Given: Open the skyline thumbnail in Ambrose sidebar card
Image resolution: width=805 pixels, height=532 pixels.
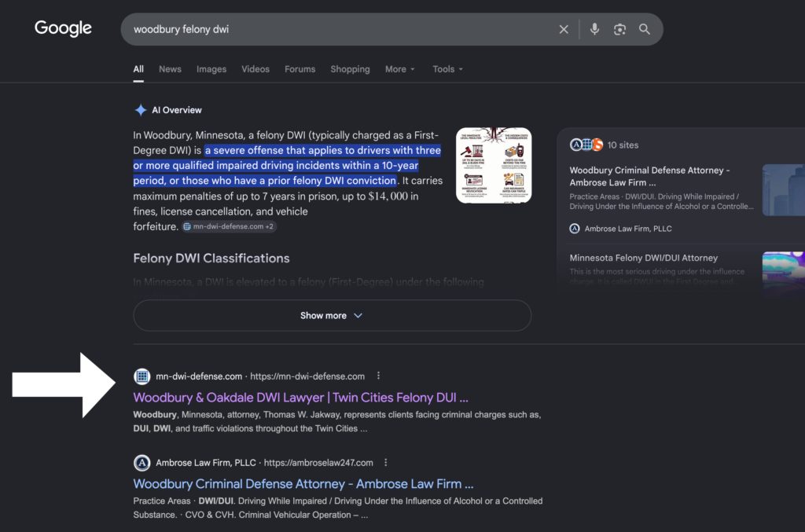Looking at the screenshot, I should (x=784, y=190).
